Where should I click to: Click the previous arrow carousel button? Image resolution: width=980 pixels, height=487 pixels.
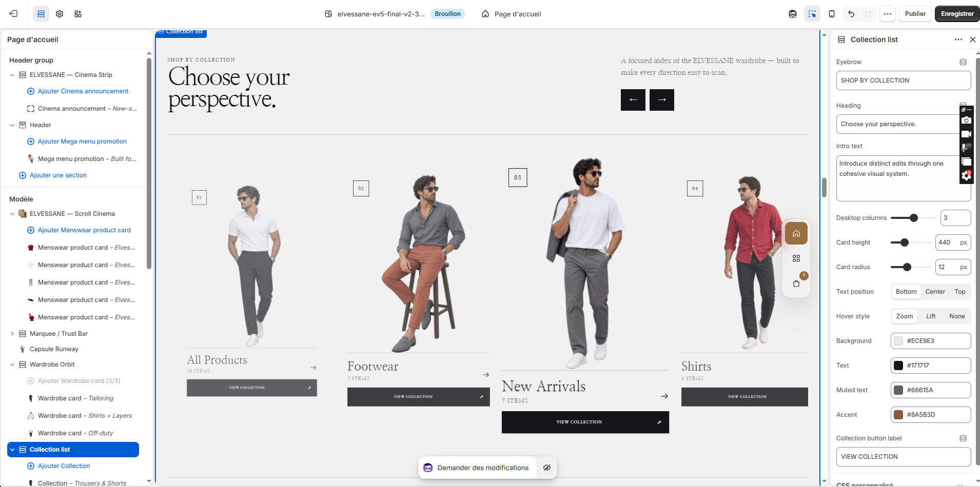coord(633,99)
